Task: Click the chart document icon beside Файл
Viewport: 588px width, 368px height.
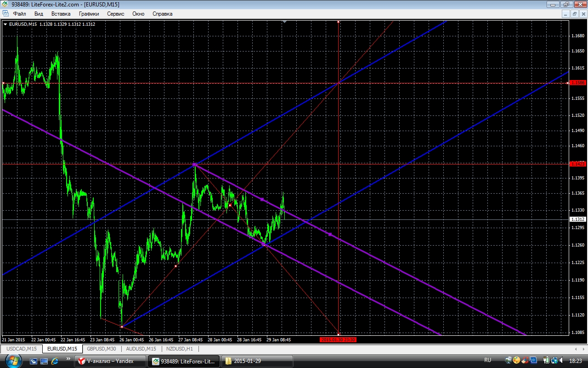Action: pyautogui.click(x=6, y=14)
